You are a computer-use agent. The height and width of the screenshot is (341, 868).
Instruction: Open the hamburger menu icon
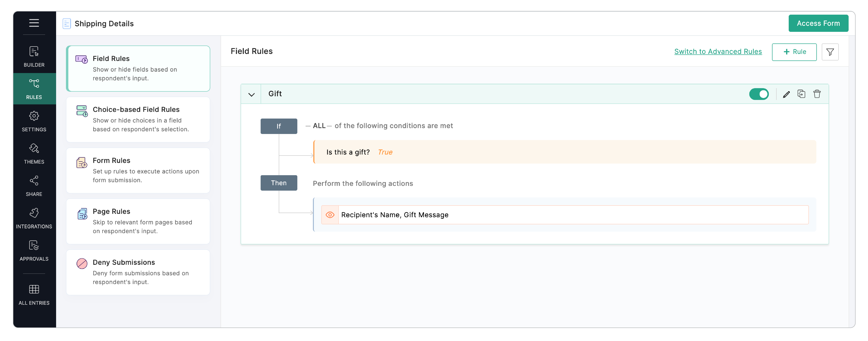point(34,23)
